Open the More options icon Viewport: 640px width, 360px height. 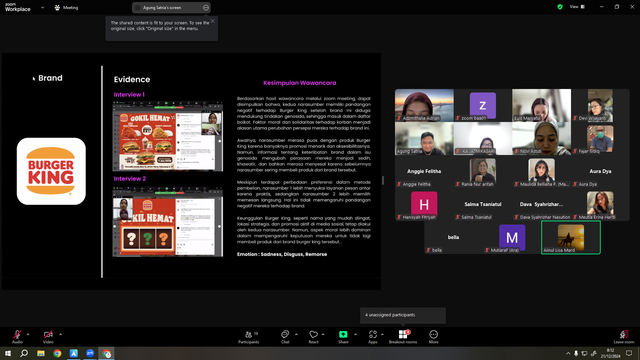433,334
